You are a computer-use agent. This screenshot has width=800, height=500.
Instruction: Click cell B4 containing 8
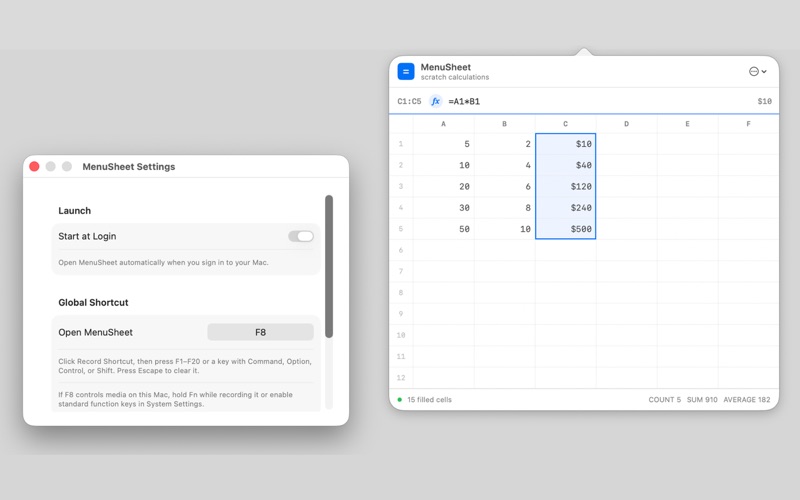pyautogui.click(x=505, y=208)
